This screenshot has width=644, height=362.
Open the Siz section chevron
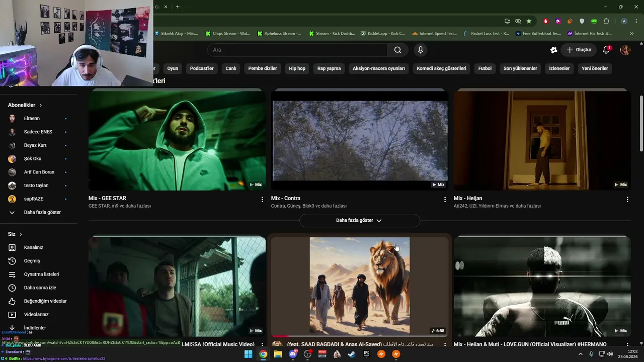tap(21, 234)
